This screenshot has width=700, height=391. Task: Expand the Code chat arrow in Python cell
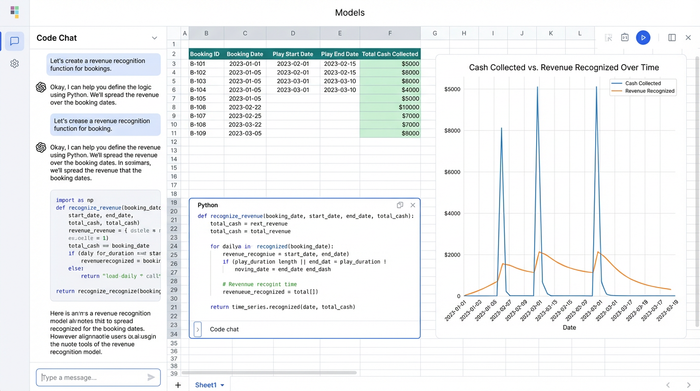tap(198, 329)
